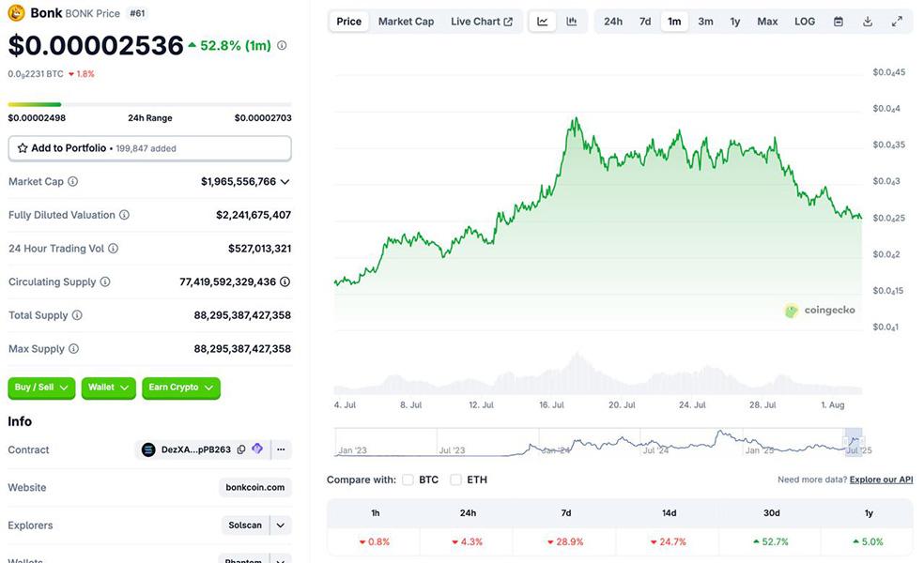Show Circulating Supply label info icon

[105, 282]
